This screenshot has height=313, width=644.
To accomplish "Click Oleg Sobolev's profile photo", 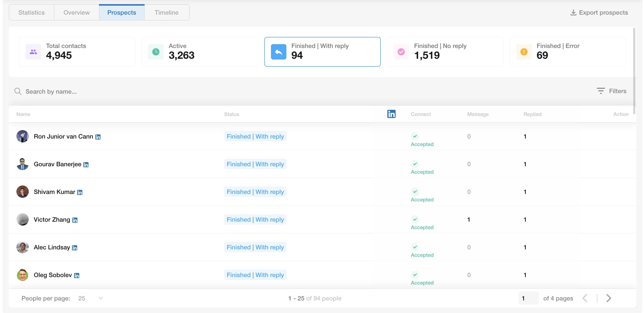I will coord(22,275).
